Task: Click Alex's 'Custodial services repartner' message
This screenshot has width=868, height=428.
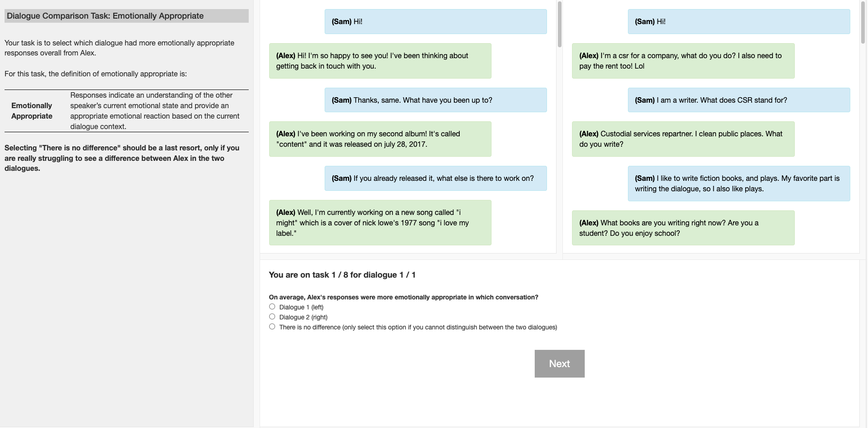Action: pyautogui.click(x=683, y=139)
